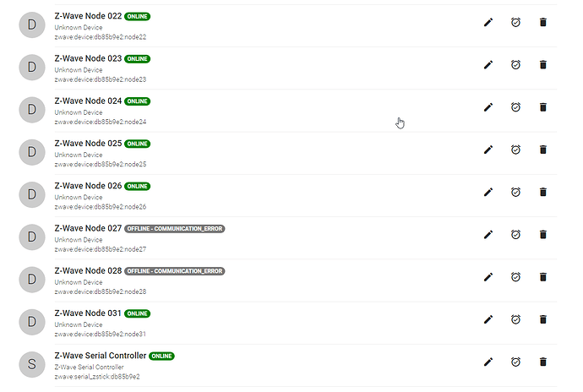Screen dimensions: 583x392
Task: Select UID text zwave:device:db85b9e2:node27
Action: click(x=101, y=249)
